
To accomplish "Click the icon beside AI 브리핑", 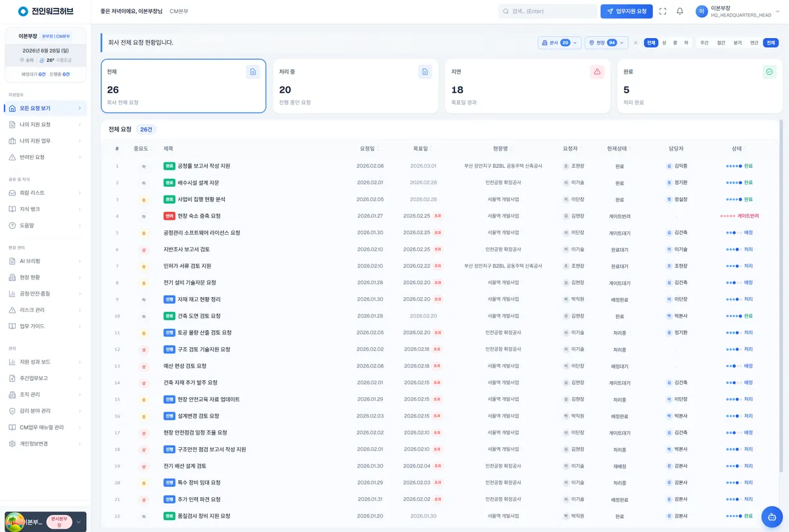I will 12,261.
